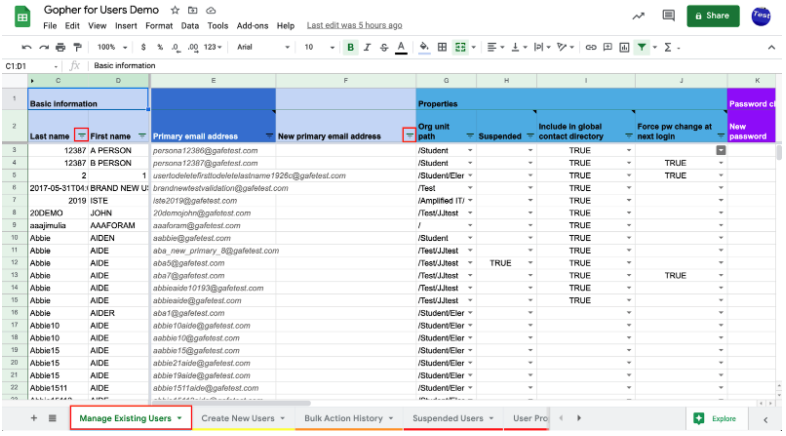The image size is (786, 436).
Task: Switch to the Bulk Action History tab
Action: [x=342, y=418]
